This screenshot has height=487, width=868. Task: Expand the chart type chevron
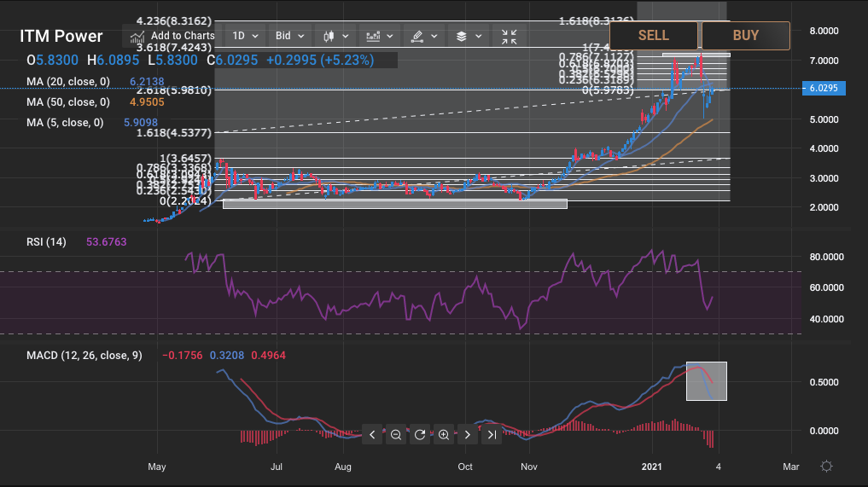pyautogui.click(x=346, y=36)
